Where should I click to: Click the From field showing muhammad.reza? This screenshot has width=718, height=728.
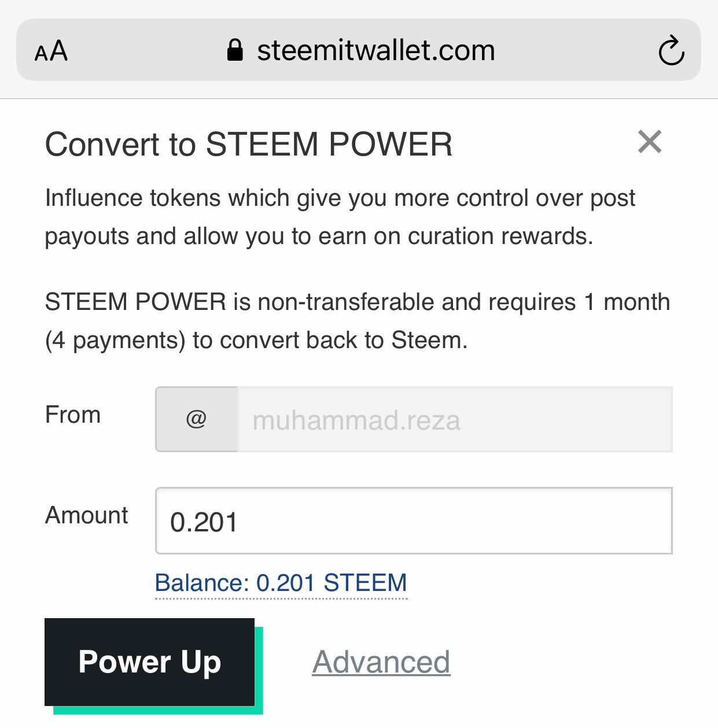click(x=454, y=419)
